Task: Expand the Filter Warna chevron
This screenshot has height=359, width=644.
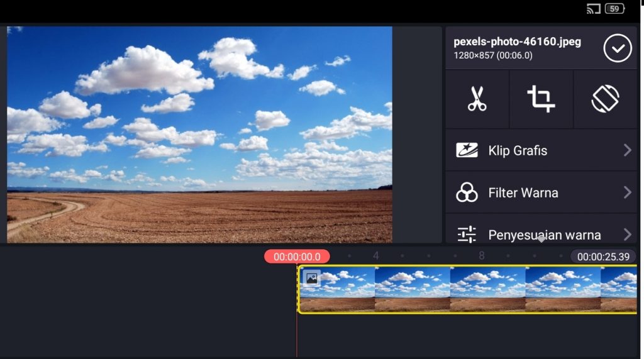Action: coord(627,192)
